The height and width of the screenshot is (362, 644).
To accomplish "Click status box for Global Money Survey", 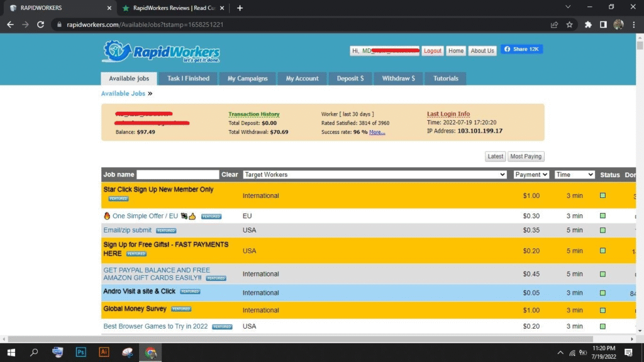I will coord(602,310).
